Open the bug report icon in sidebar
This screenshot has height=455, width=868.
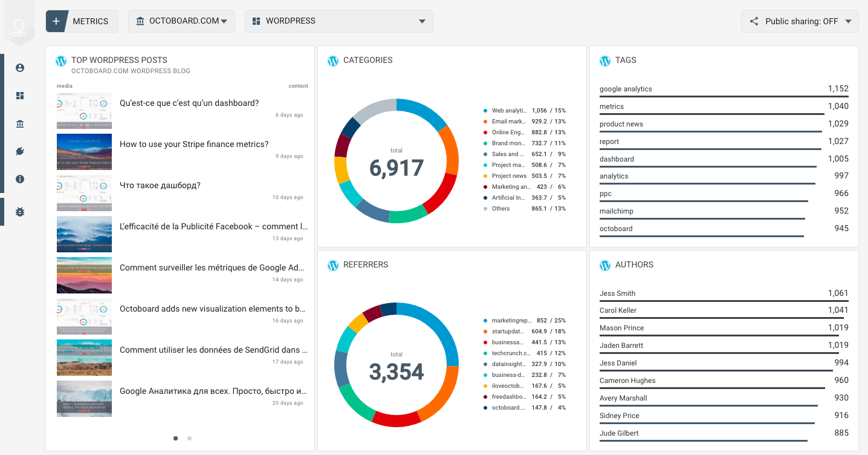(20, 212)
